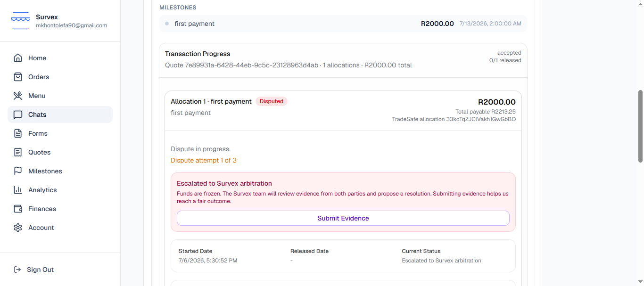
Task: Open Account settings gear icon
Action: [x=18, y=228]
